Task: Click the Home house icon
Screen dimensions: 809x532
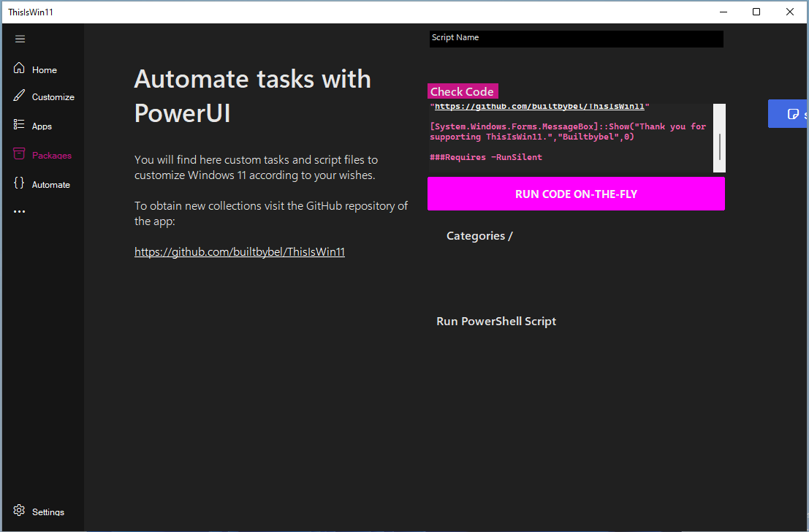Action: (x=19, y=68)
